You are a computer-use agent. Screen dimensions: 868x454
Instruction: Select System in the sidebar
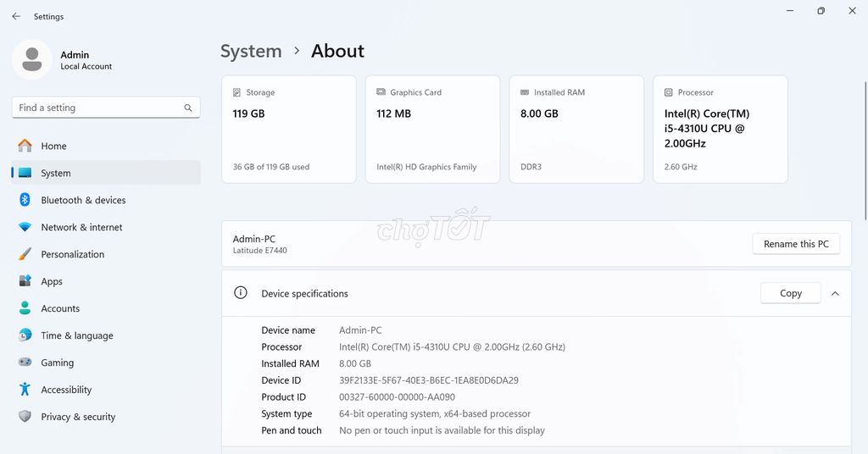(106, 173)
